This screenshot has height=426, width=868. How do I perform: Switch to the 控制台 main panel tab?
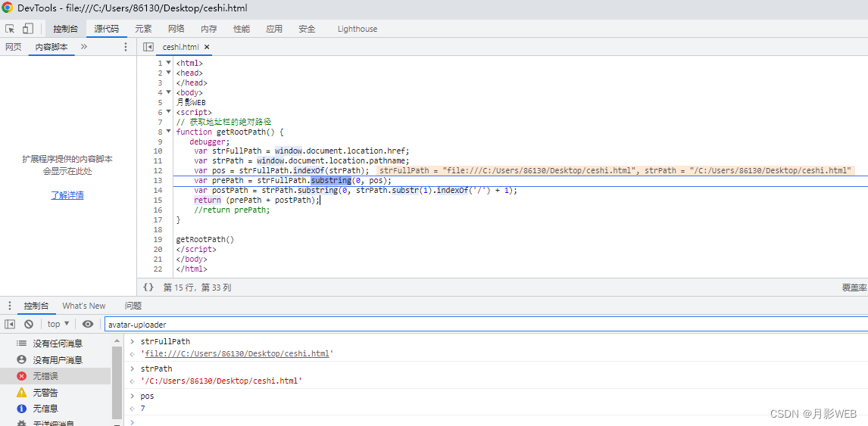point(66,29)
